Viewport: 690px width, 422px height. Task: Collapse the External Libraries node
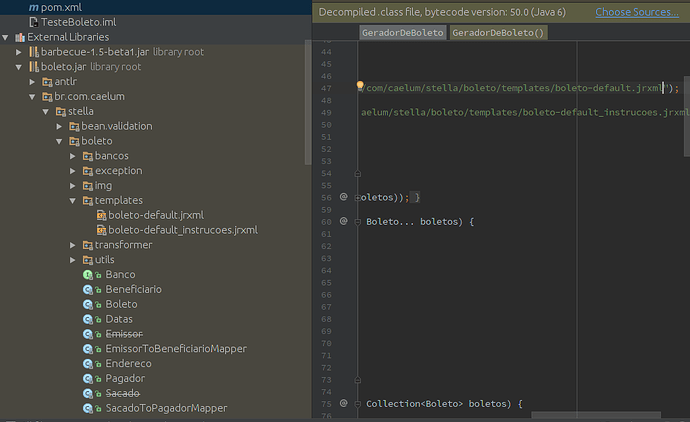coord(5,37)
